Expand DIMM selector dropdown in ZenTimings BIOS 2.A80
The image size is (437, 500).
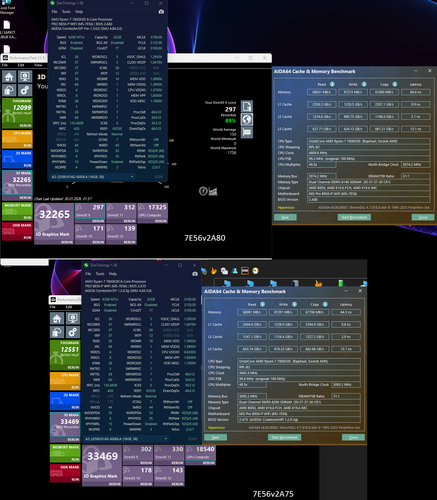[x=132, y=177]
